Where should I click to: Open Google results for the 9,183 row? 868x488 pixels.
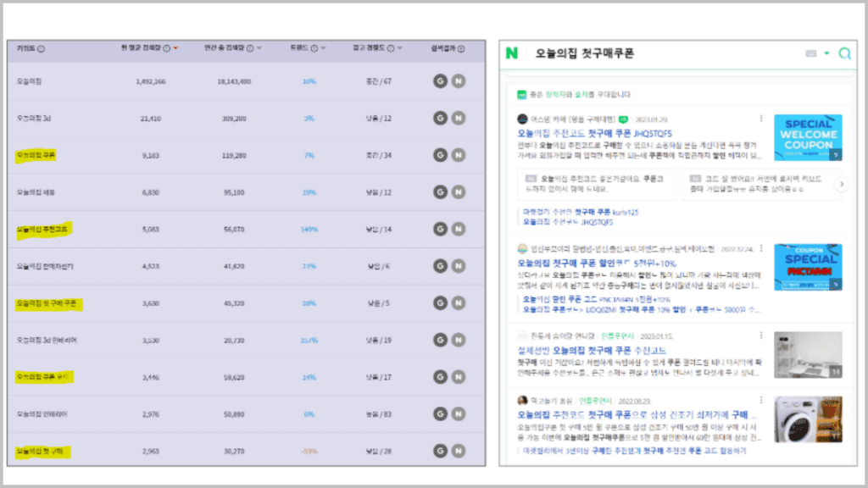click(440, 155)
